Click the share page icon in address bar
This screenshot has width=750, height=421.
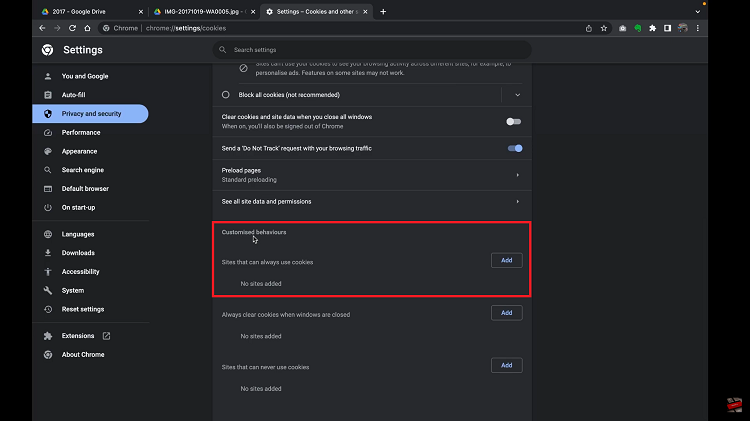coord(589,28)
